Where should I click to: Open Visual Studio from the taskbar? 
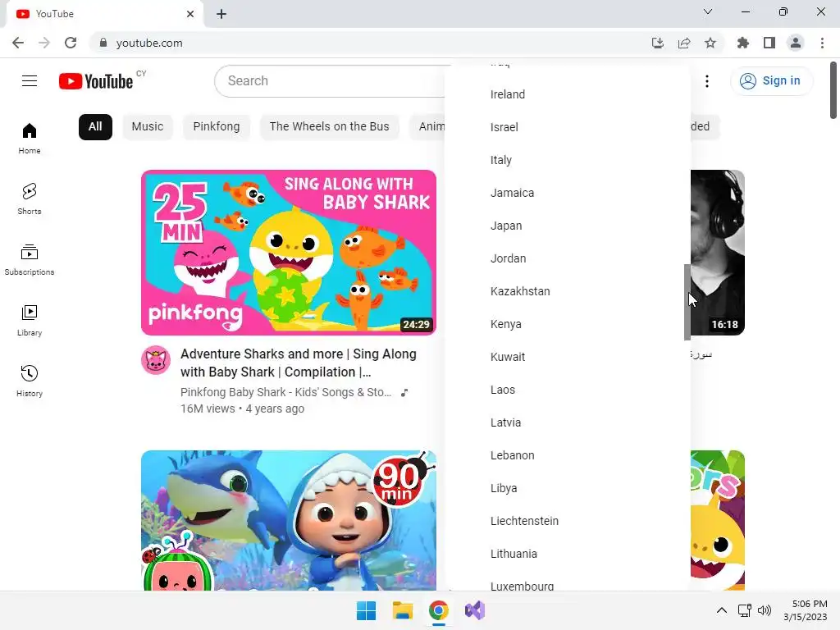[x=475, y=610]
